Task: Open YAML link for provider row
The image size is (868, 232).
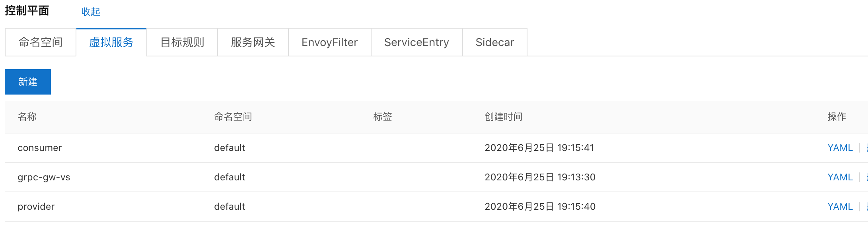Action: (x=840, y=207)
